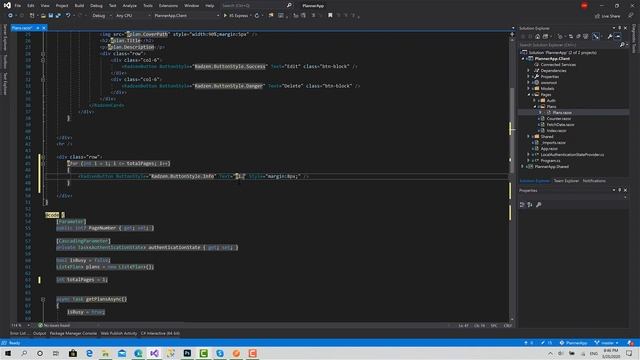Click the Undo toolbar icon
The width and height of the screenshot is (640, 360).
coord(68,16)
